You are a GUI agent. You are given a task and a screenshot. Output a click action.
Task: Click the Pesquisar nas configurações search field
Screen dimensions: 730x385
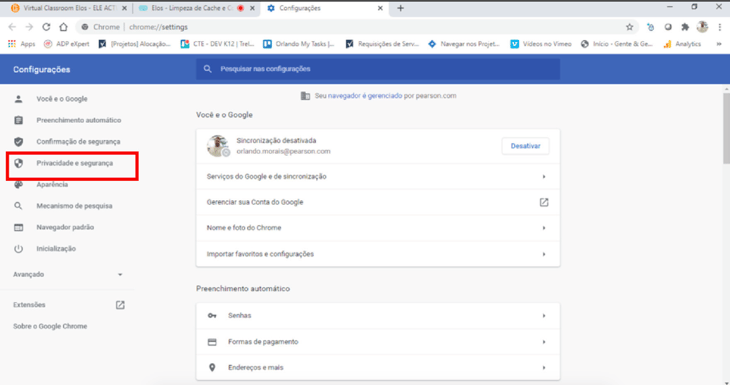point(378,69)
